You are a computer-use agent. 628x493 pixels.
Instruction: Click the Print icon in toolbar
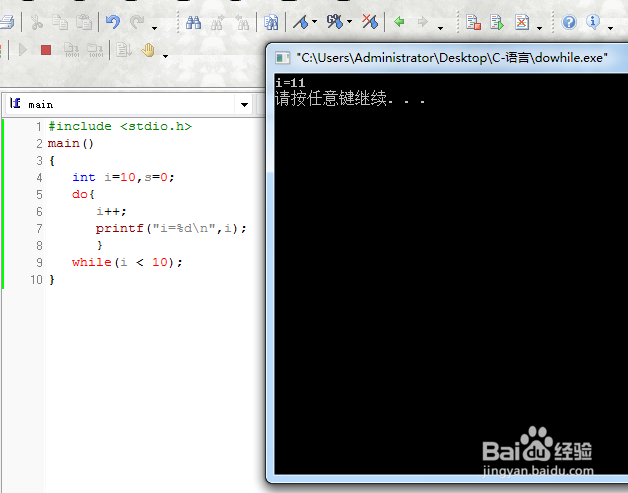pos(7,22)
